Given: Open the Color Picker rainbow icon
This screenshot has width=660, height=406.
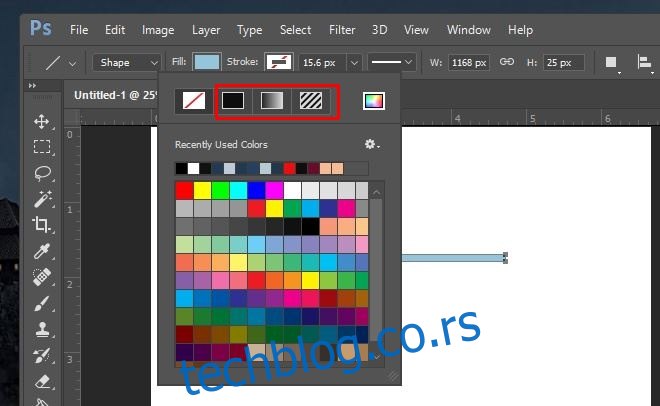Looking at the screenshot, I should pos(374,101).
